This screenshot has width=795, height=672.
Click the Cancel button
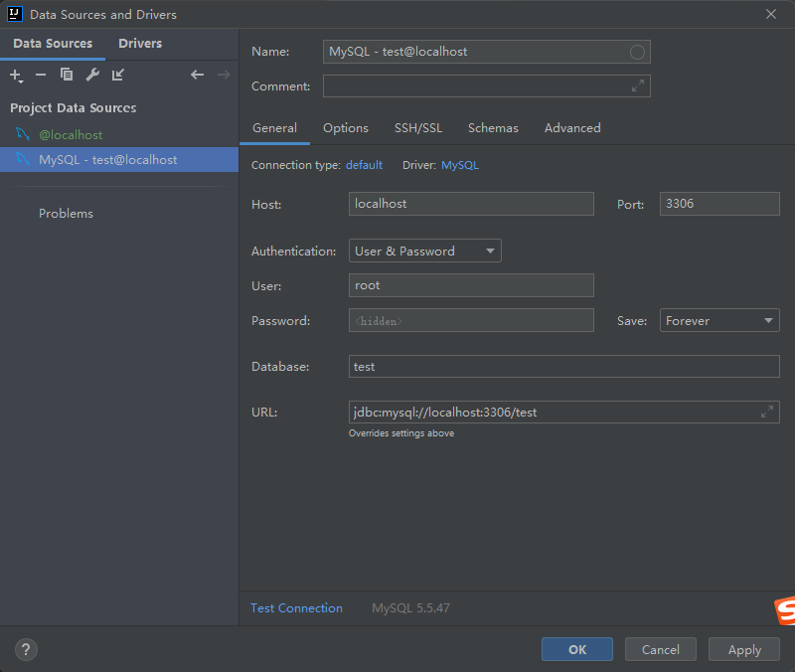[x=660, y=649]
